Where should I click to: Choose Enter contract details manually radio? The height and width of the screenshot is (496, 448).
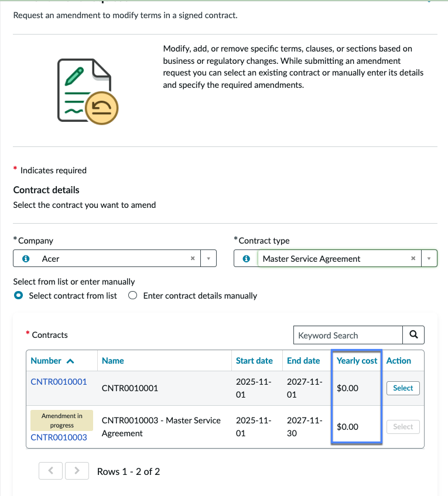point(132,296)
